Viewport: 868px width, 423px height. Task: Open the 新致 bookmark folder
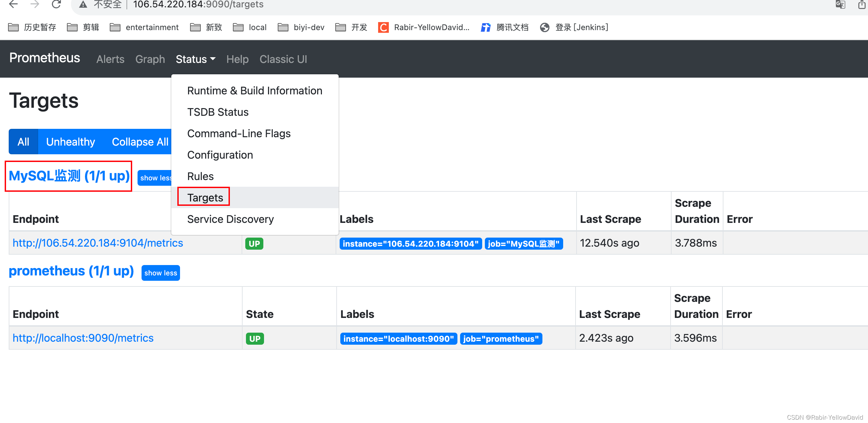[206, 27]
